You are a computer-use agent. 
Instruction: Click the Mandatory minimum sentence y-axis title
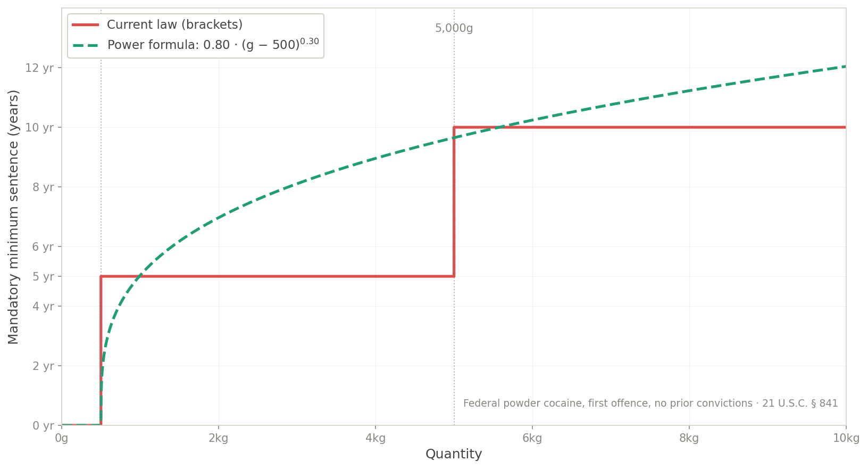point(14,217)
